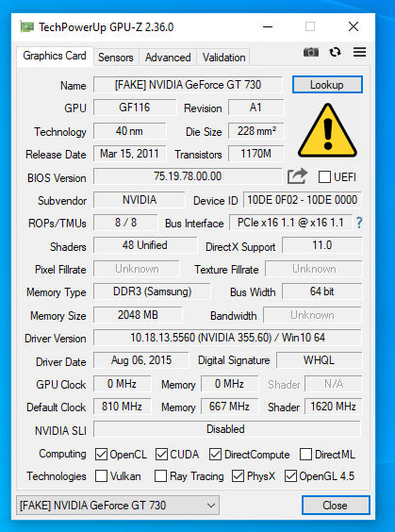Click the Driver Version text field

click(x=227, y=338)
